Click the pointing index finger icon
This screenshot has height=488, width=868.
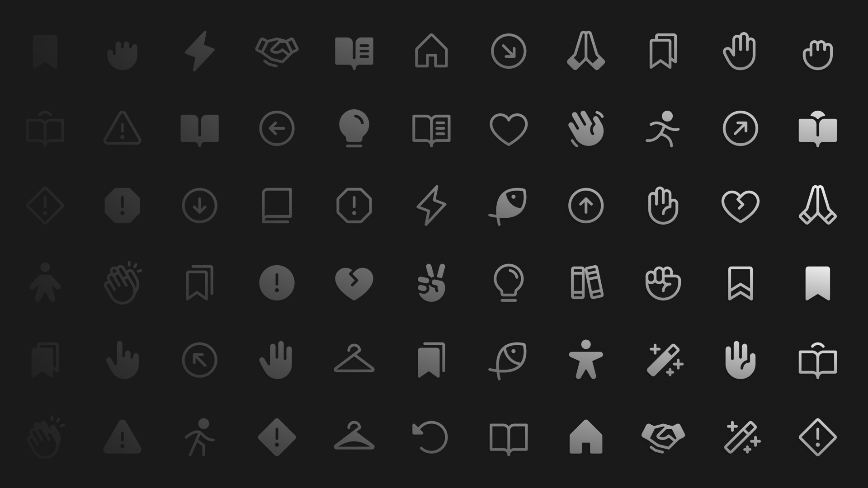[x=123, y=360]
